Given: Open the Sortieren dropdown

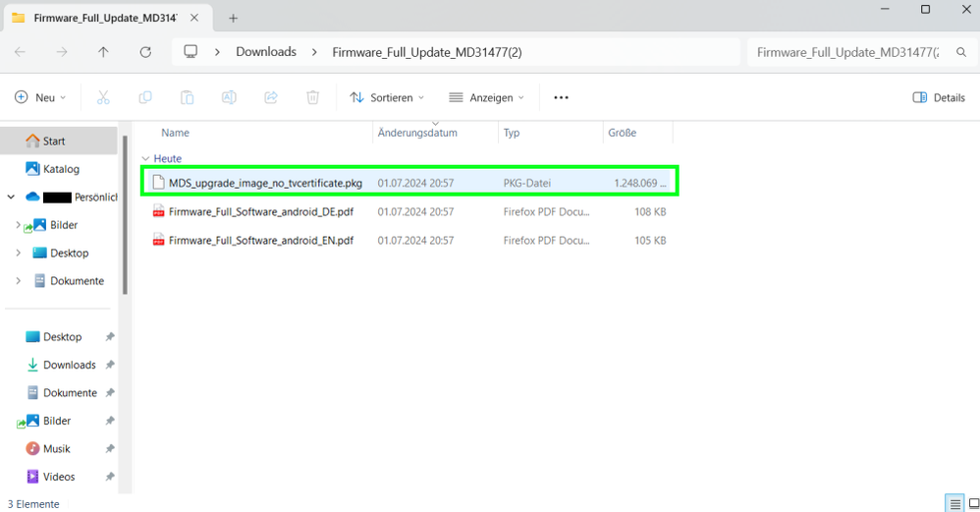Looking at the screenshot, I should pos(387,97).
